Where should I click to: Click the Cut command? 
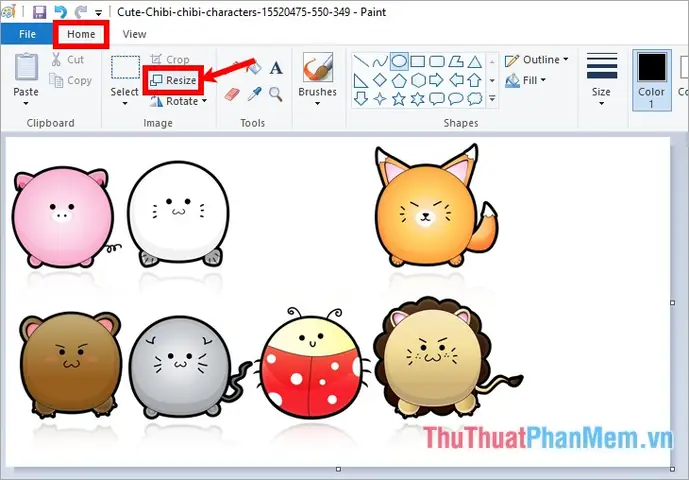click(x=67, y=59)
